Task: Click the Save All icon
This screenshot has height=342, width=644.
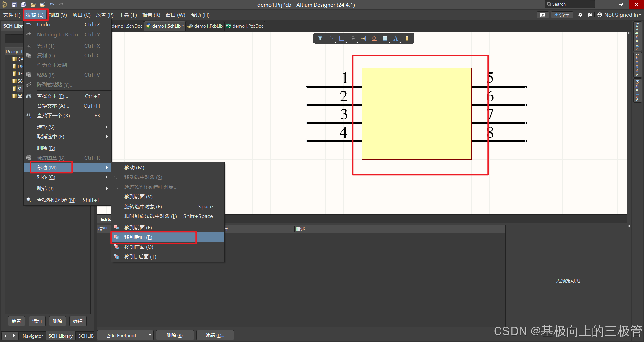Action: point(23,5)
